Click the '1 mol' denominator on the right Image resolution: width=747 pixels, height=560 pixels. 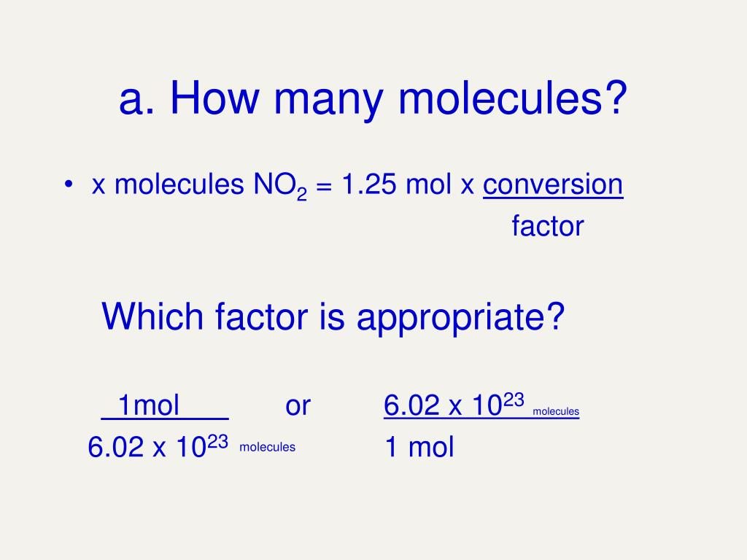click(419, 447)
